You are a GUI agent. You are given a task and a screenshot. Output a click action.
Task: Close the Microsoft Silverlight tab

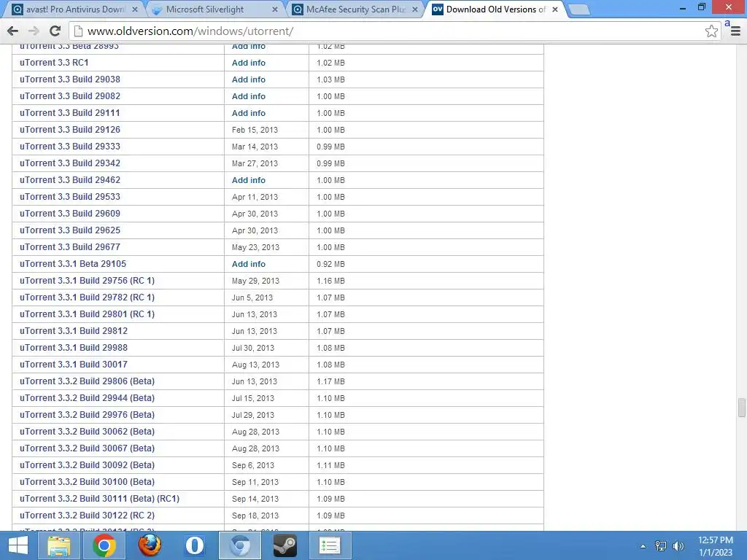[x=275, y=9]
